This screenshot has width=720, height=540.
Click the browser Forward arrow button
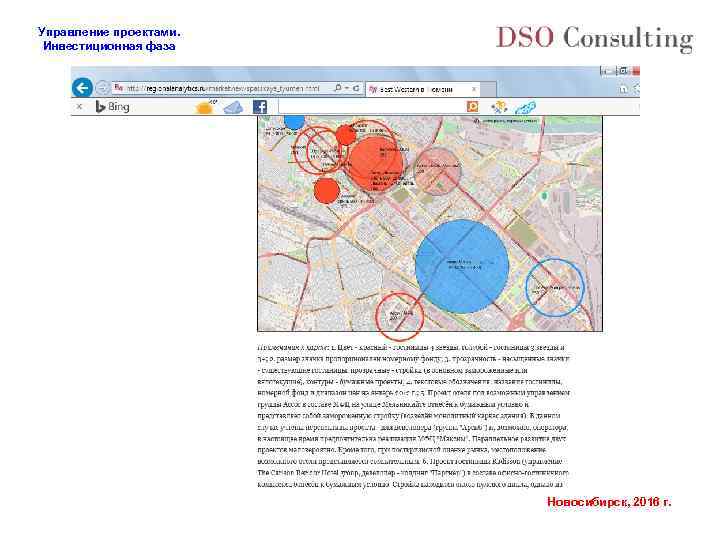click(103, 88)
